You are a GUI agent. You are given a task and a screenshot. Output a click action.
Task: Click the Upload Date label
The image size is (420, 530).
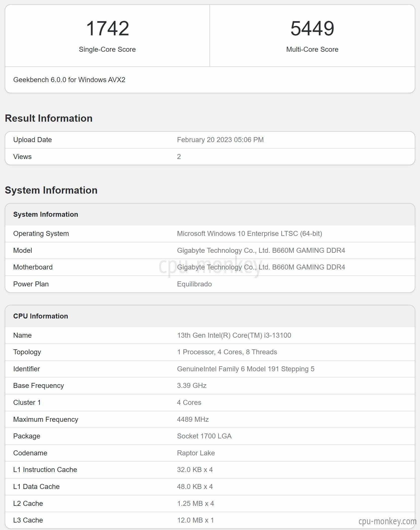[32, 140]
